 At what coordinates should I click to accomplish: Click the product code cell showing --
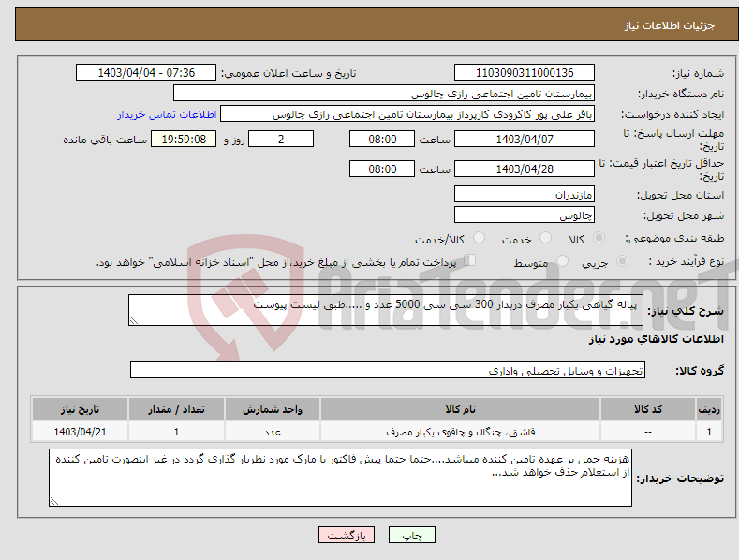tap(647, 432)
